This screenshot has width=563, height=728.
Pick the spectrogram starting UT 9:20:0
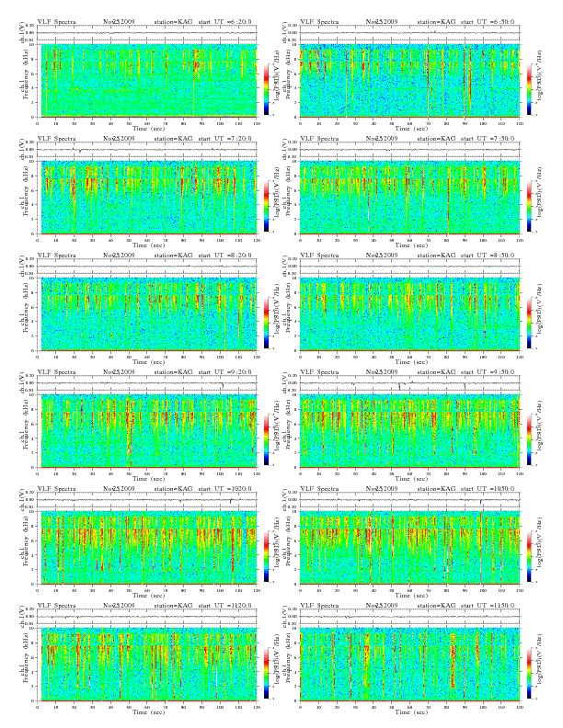tap(147, 431)
